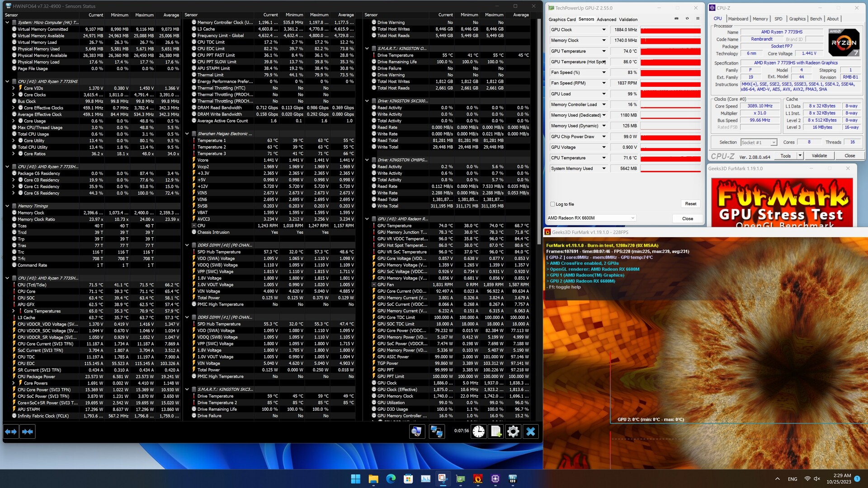The image size is (868, 488).
Task: Enable the Log to file checkbox
Action: click(x=552, y=204)
